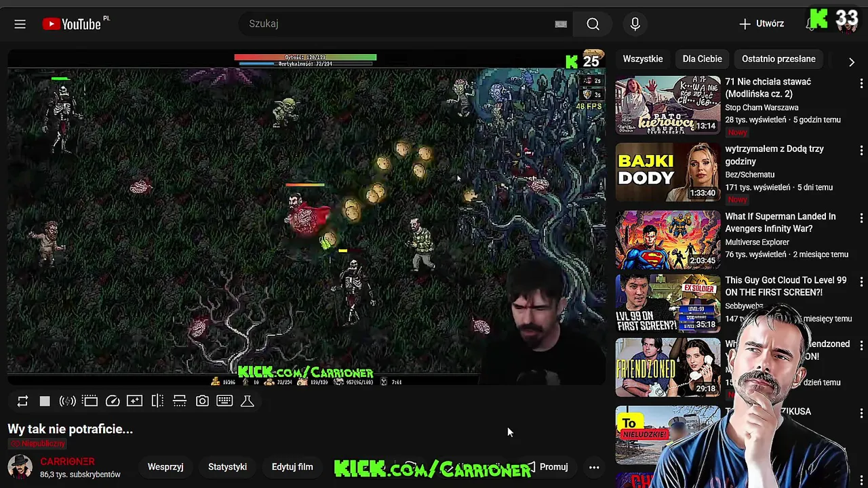Screen dimensions: 868x488
Task: Open options menu for 'What If Superman' video
Action: point(861,218)
